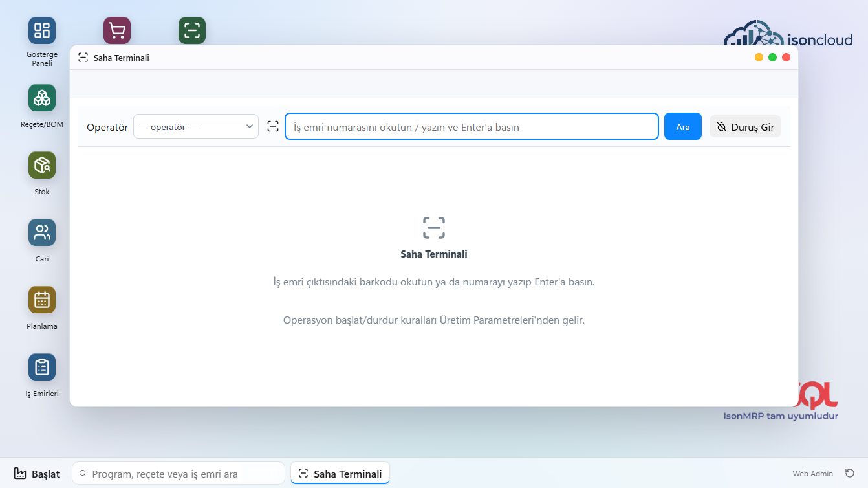The image size is (868, 488).
Task: Click the taskbar program search box
Action: point(179,474)
